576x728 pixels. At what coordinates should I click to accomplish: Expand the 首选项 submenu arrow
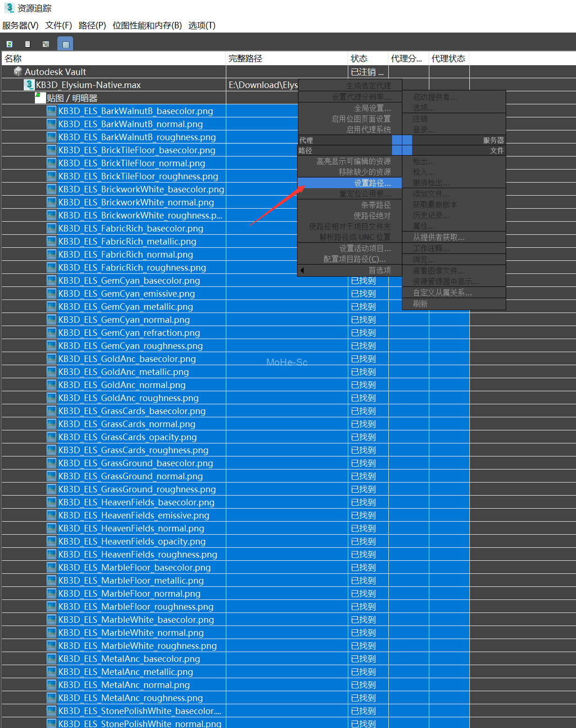click(x=302, y=270)
